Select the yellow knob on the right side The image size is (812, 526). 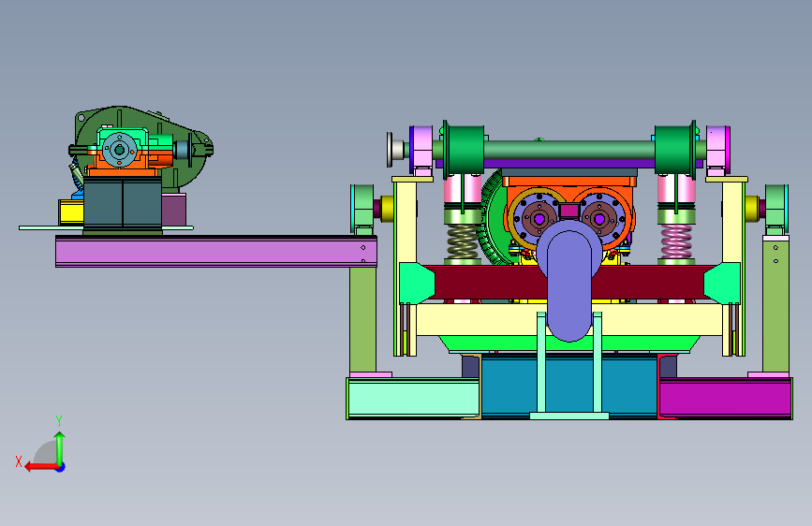pyautogui.click(x=752, y=209)
